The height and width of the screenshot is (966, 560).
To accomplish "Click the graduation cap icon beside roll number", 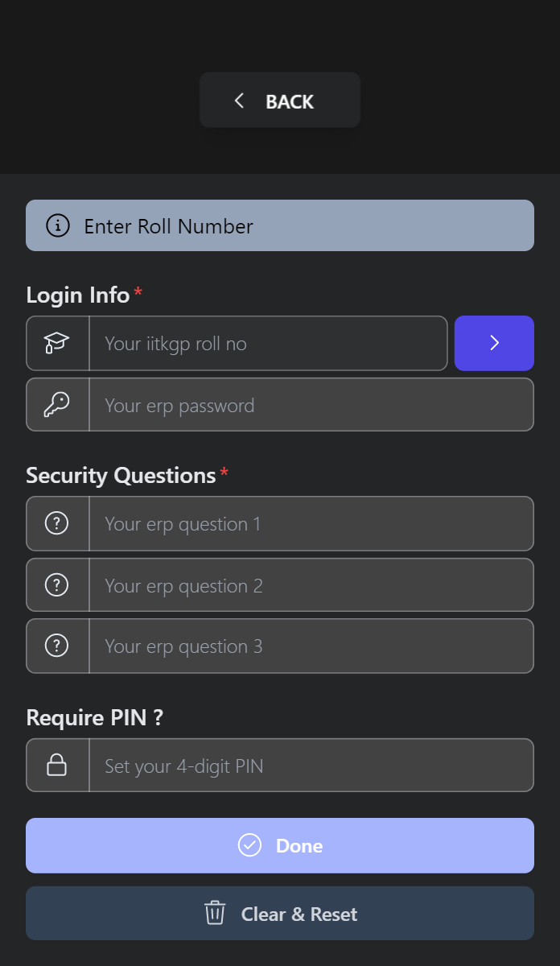I will click(56, 343).
